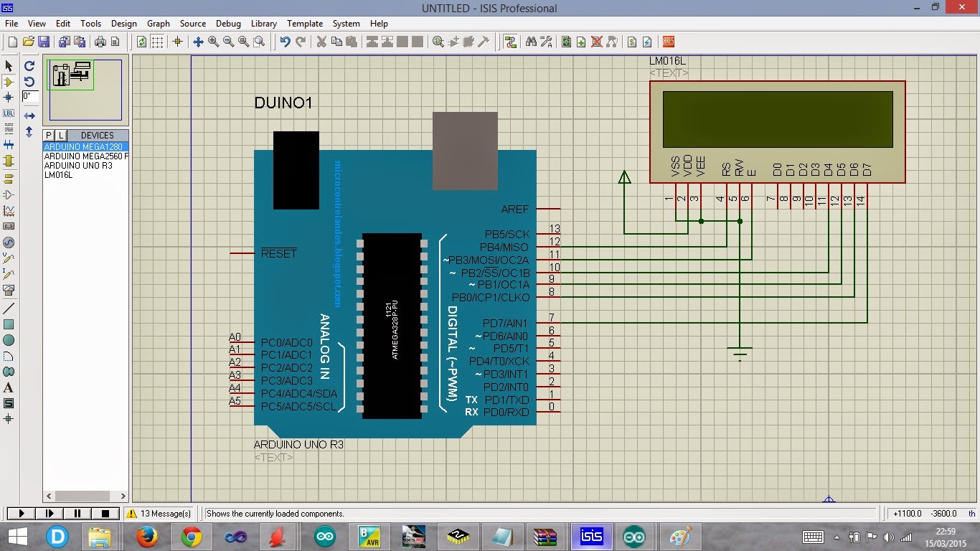The height and width of the screenshot is (551, 980).
Task: Select the Wire Label mode tool
Action: point(9,111)
